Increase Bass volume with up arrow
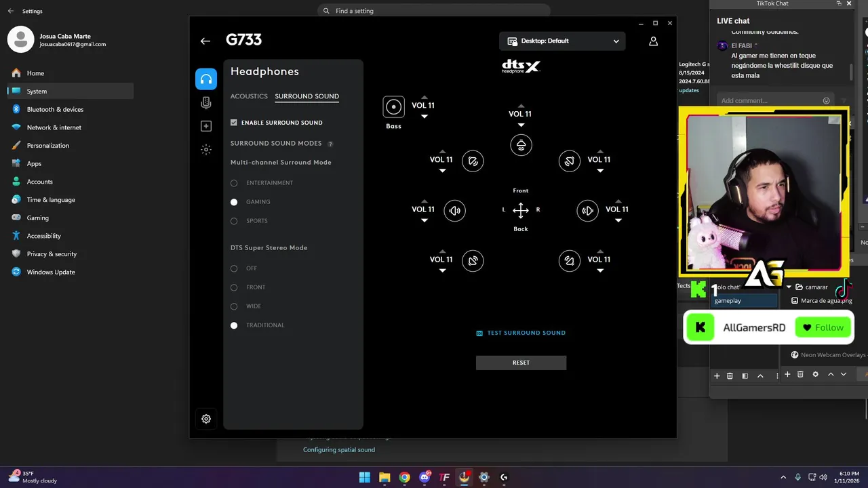Screen dimensions: 868x488 [x=424, y=97]
